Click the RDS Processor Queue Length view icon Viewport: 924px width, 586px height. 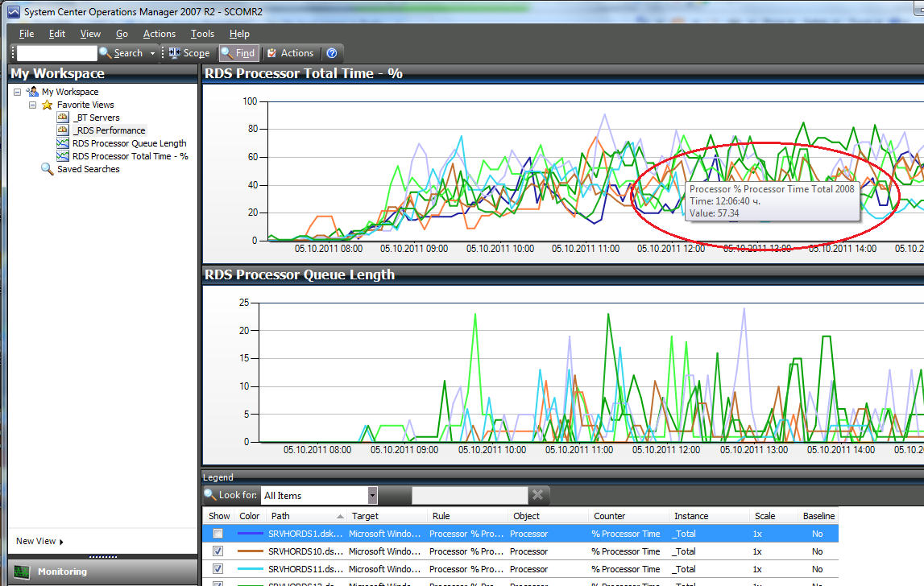pos(63,143)
